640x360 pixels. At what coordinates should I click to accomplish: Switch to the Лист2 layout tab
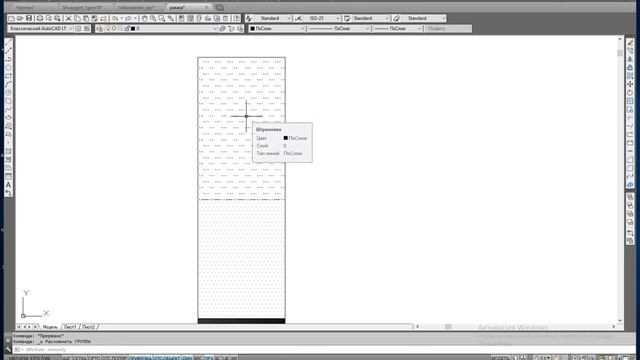click(89, 327)
